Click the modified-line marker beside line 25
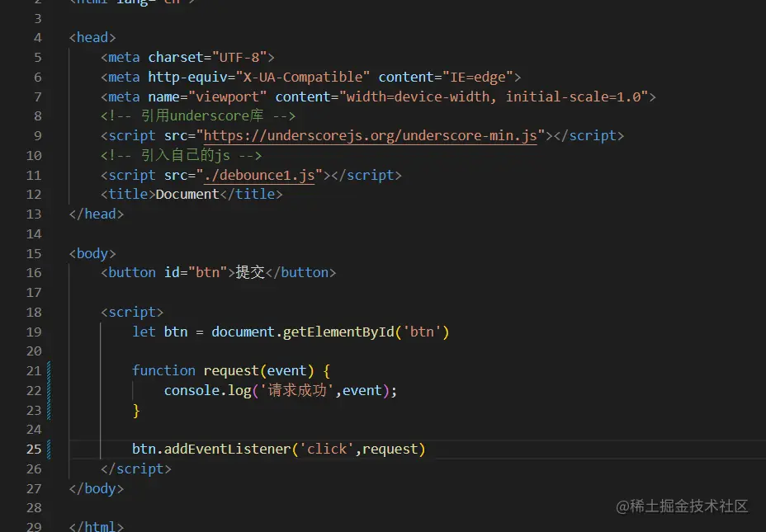Screen dimensions: 766x532 click(49, 449)
